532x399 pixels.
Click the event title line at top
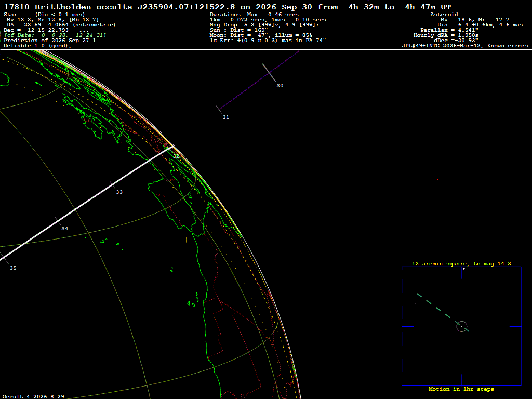pos(228,7)
